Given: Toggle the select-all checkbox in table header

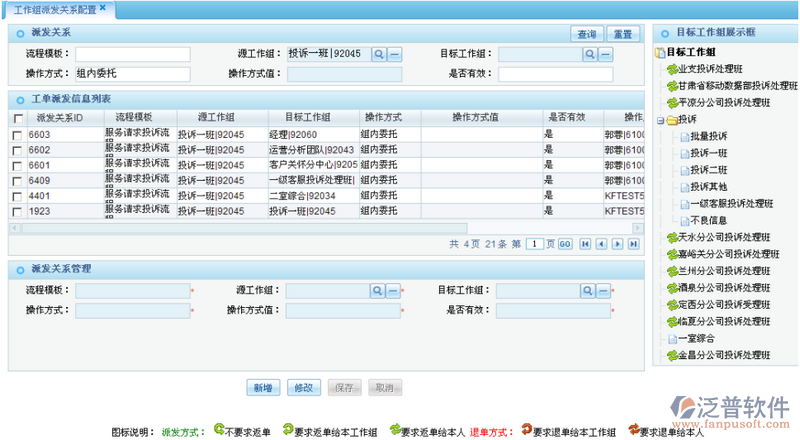Looking at the screenshot, I should pos(17,118).
